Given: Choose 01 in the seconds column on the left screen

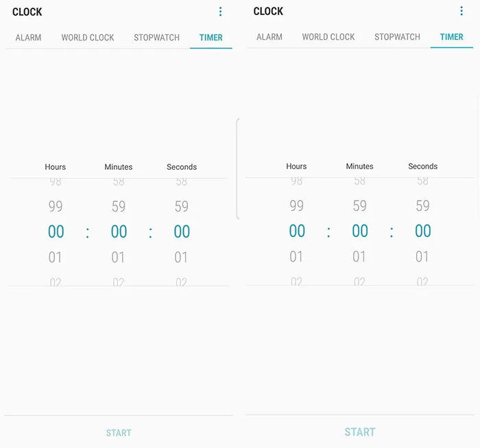Looking at the screenshot, I should pos(182,258).
